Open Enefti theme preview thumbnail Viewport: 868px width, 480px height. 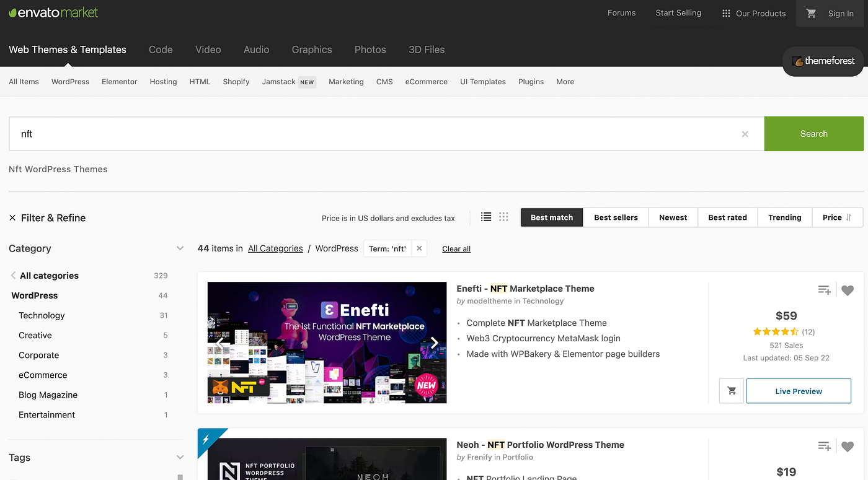(x=327, y=343)
